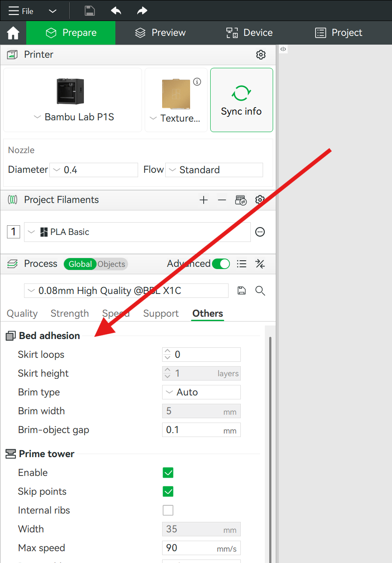392x563 pixels.
Task: Click the Sync info button
Action: point(241,100)
